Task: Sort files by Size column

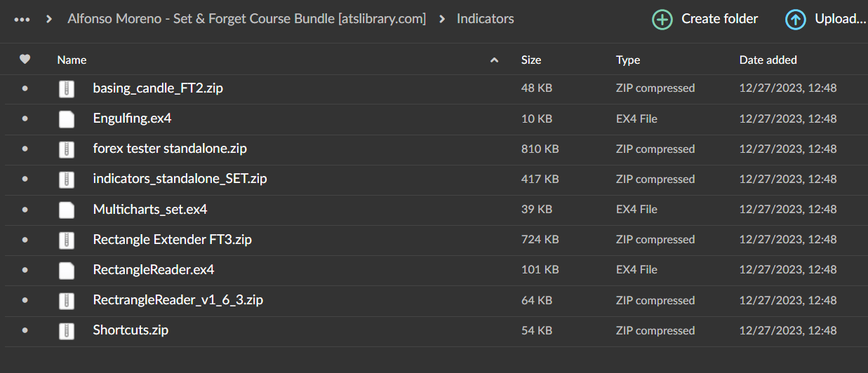Action: tap(531, 60)
